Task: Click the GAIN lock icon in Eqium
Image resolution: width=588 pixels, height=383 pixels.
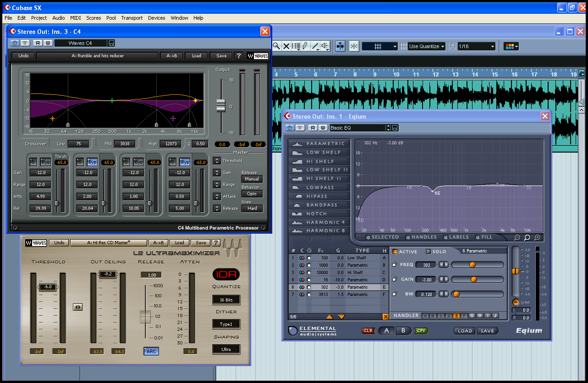Action: 395,279
